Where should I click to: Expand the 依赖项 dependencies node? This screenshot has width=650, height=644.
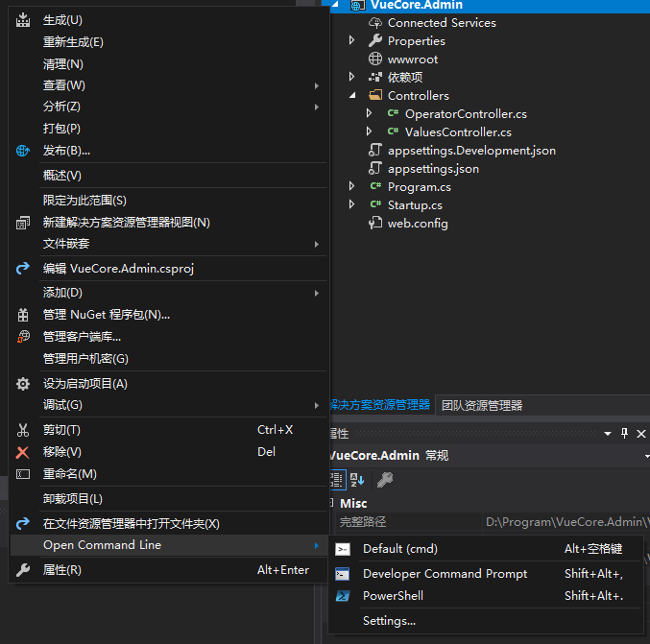coord(351,77)
